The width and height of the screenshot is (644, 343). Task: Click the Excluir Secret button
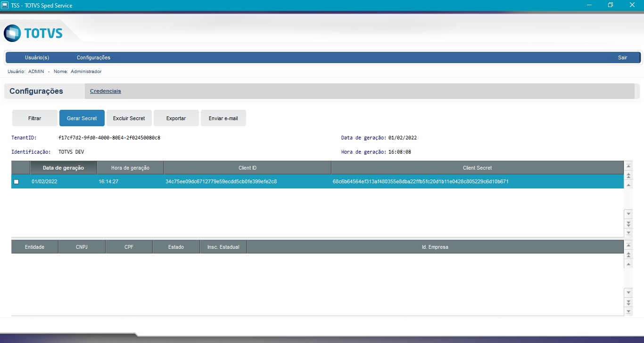129,118
